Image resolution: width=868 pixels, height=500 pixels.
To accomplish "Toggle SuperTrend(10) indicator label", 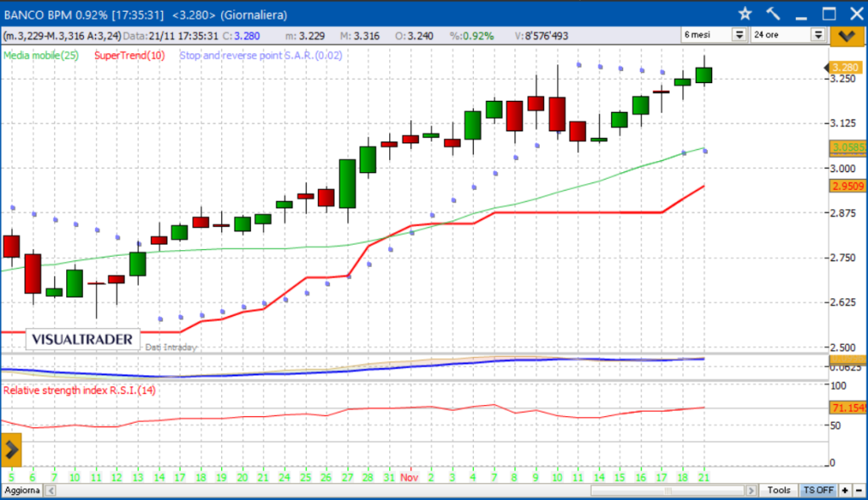I will coord(130,55).
